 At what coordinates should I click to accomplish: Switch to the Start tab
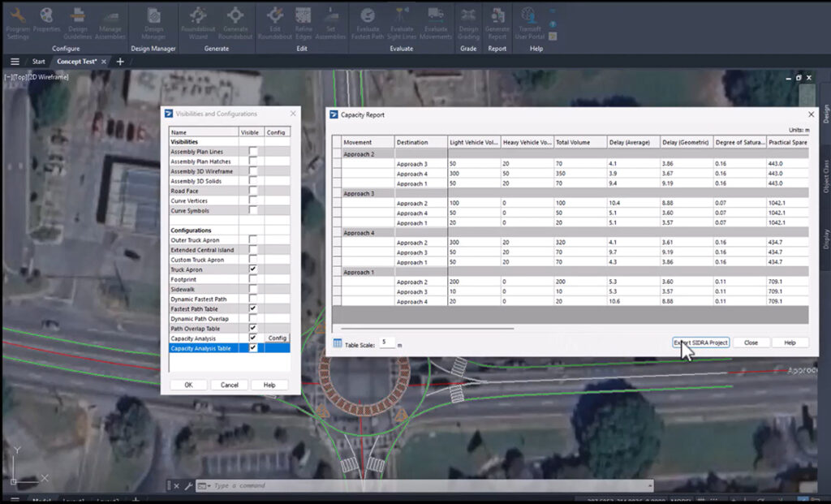38,62
